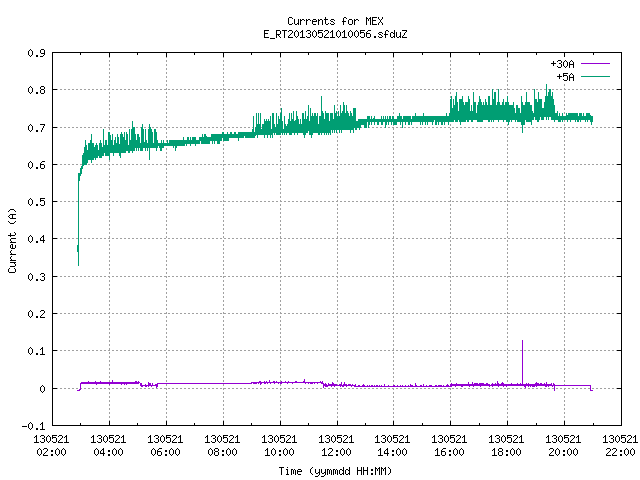Click the y-axis tick value 0.6
Viewport: 640px width, 480px height.
[x=36, y=165]
